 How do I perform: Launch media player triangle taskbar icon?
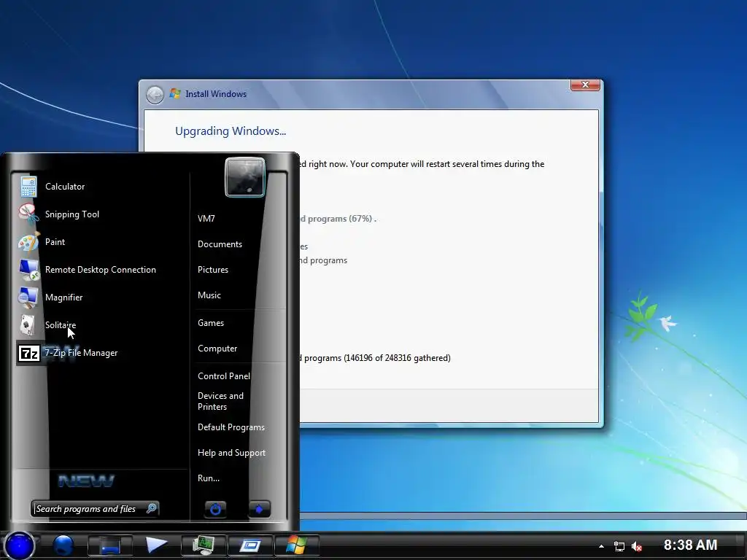156,545
